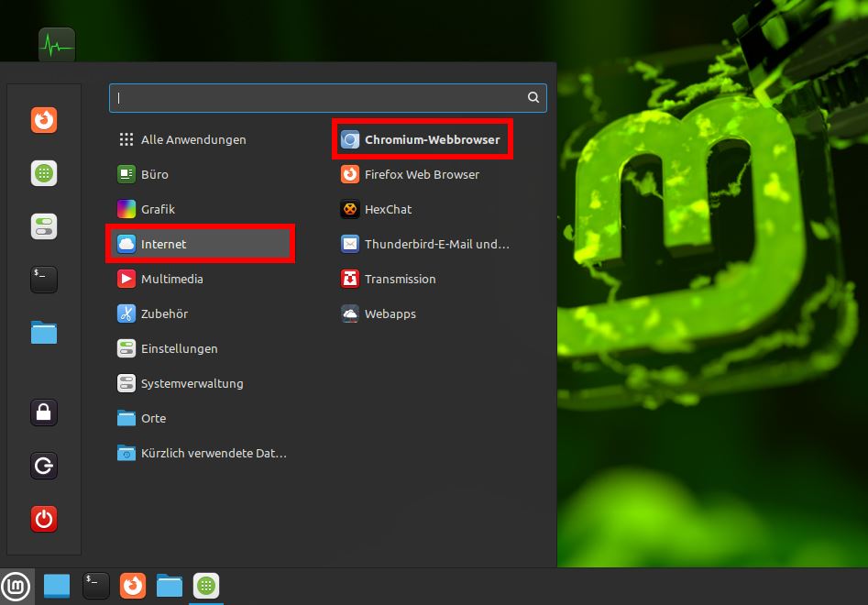Viewport: 868px width, 605px height.
Task: Open a Terminal from the sidebar
Action: [44, 280]
